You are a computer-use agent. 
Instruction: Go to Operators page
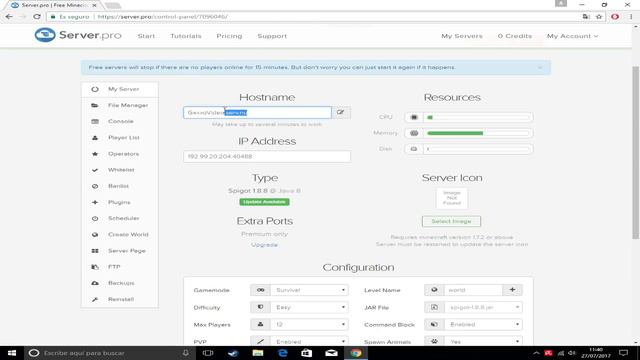coord(120,154)
